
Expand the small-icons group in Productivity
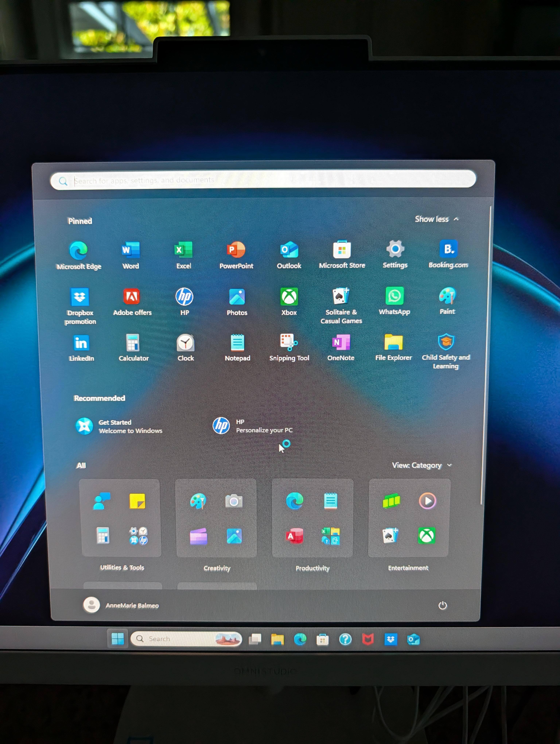click(330, 536)
